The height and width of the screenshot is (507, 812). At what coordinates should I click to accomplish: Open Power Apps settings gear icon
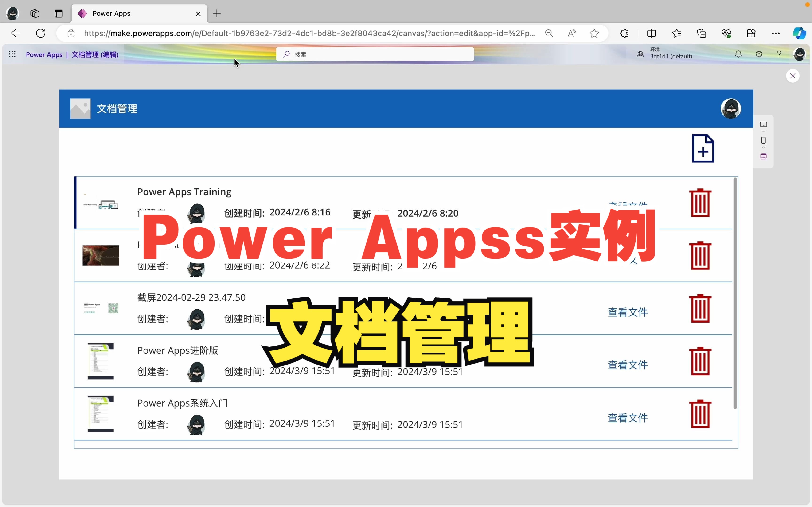pyautogui.click(x=759, y=54)
